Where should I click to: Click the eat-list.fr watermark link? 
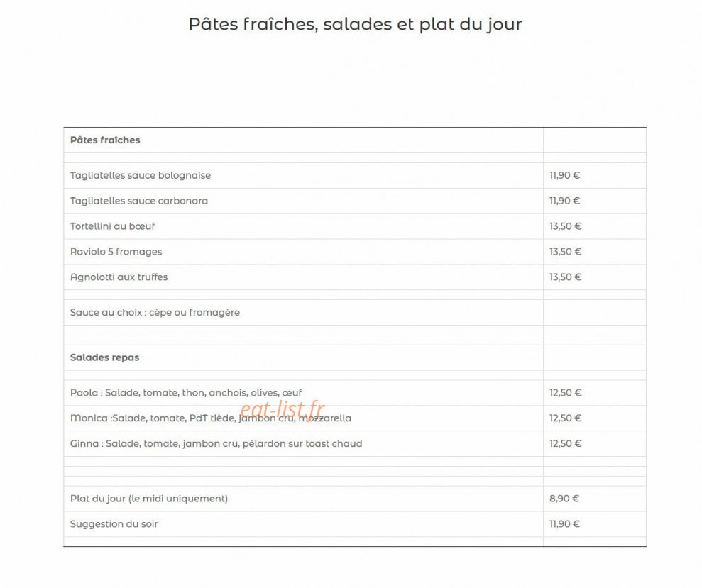pyautogui.click(x=282, y=409)
